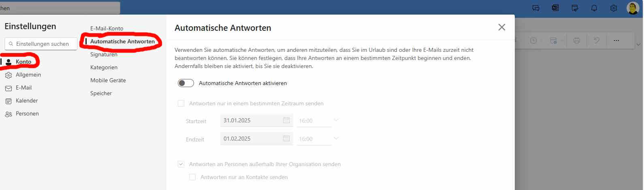Image resolution: width=644 pixels, height=190 pixels.
Task: Select the Allgemein settings category
Action: (x=28, y=75)
